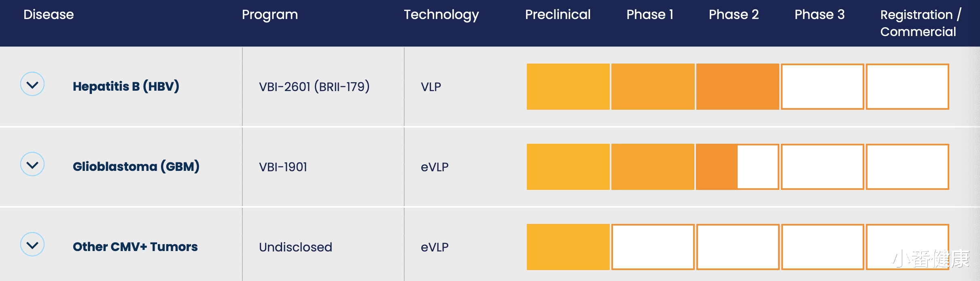Click Other CMV+ Tumors filled Preclinical block

(x=568, y=247)
